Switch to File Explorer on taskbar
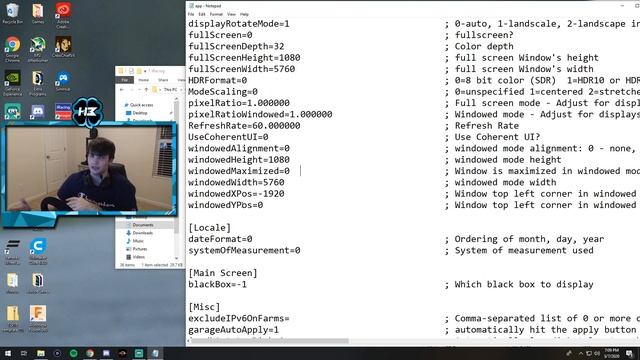This screenshot has width=640, height=360. (41, 353)
